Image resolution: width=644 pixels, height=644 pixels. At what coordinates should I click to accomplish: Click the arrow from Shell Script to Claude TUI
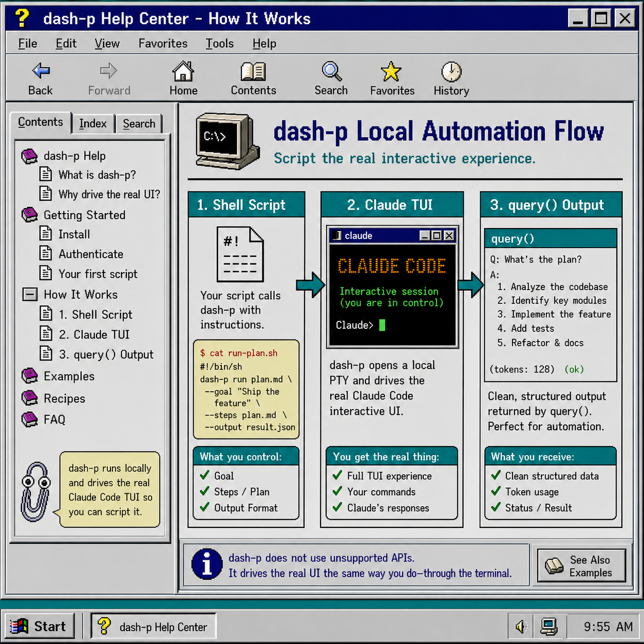tap(311, 285)
